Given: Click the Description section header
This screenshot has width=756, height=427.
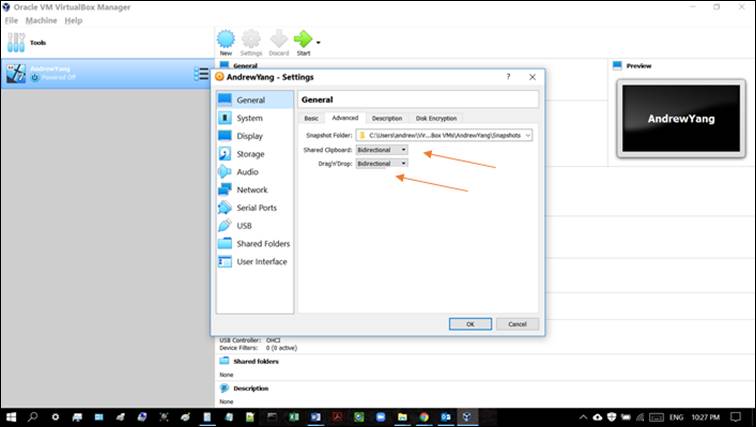Looking at the screenshot, I should 251,388.
